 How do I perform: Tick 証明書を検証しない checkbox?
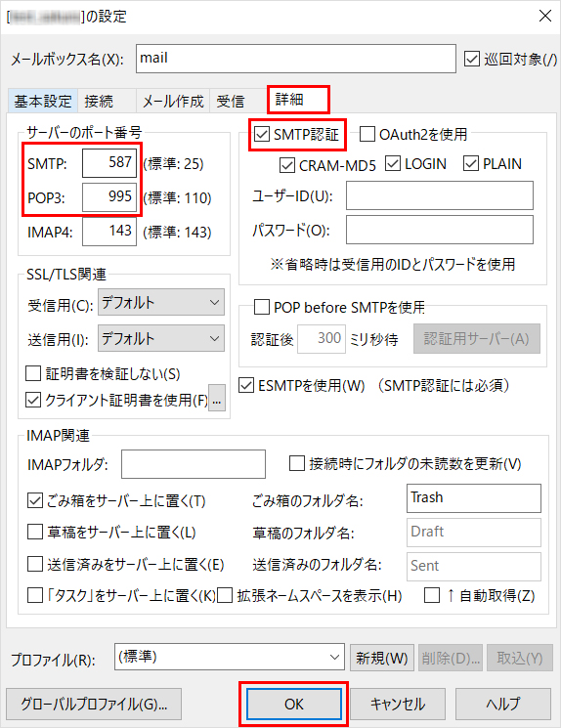coord(33,373)
